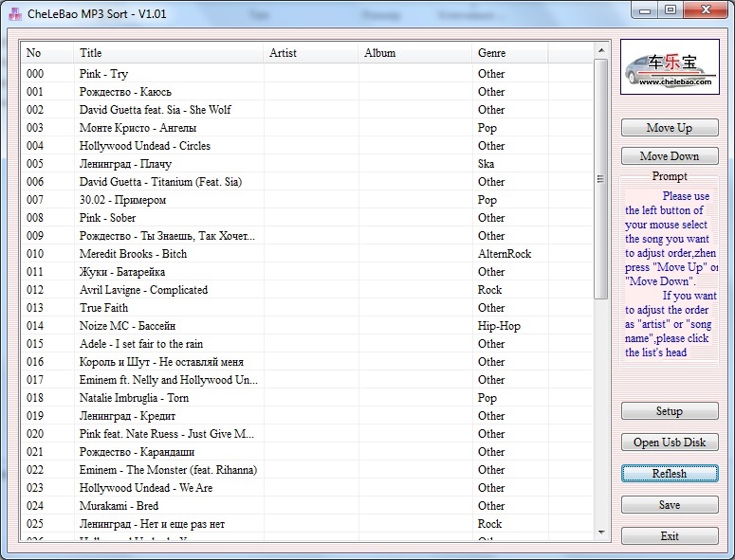Sort list by Title column header
Viewport: 735px width, 560px height.
click(x=168, y=53)
